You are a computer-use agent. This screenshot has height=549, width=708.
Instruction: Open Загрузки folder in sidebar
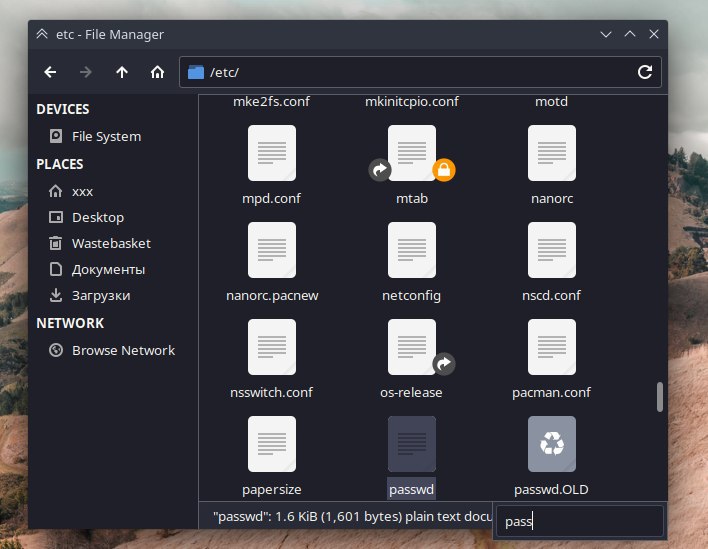(x=89, y=295)
